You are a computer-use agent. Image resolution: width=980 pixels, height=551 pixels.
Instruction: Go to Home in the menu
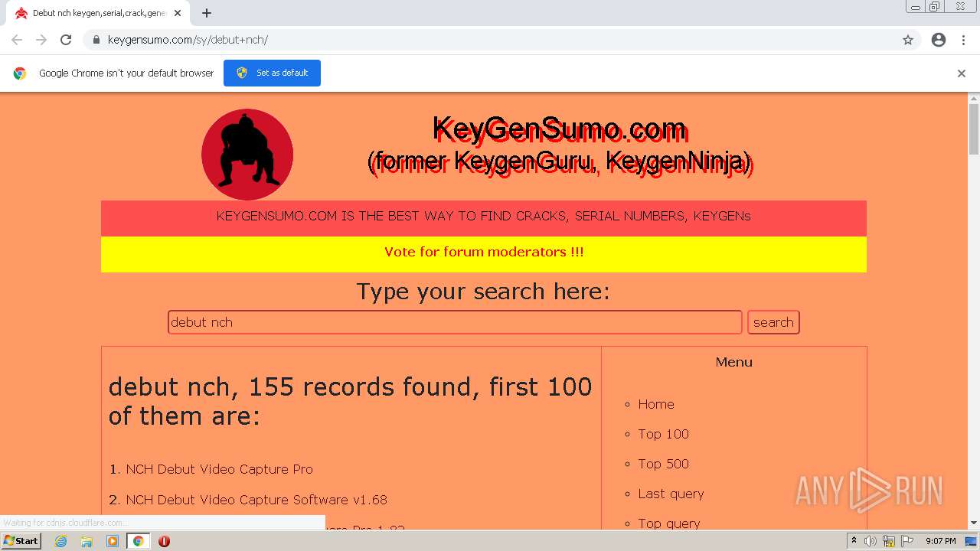[x=656, y=404]
